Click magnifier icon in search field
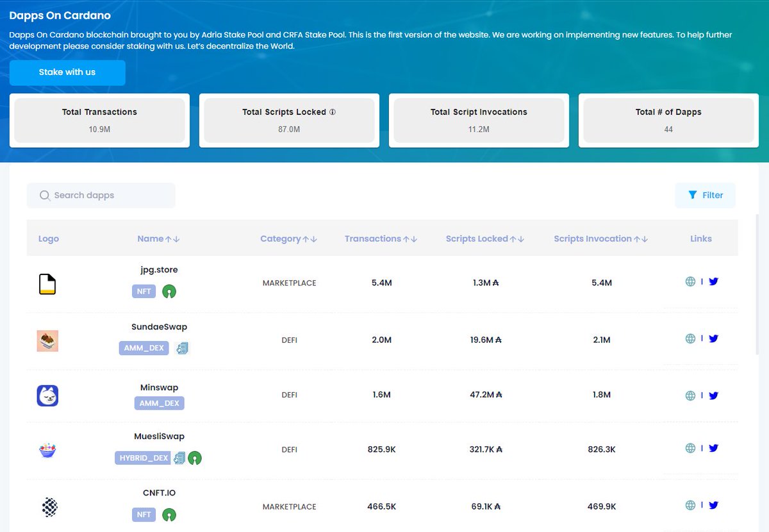The width and height of the screenshot is (769, 532). pyautogui.click(x=45, y=195)
